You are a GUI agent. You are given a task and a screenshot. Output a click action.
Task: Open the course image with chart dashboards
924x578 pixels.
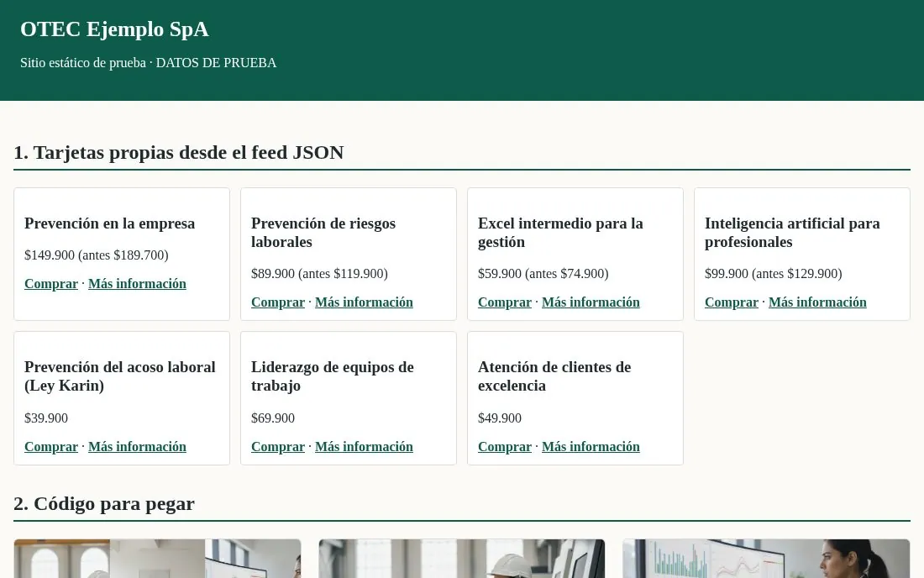(766, 559)
